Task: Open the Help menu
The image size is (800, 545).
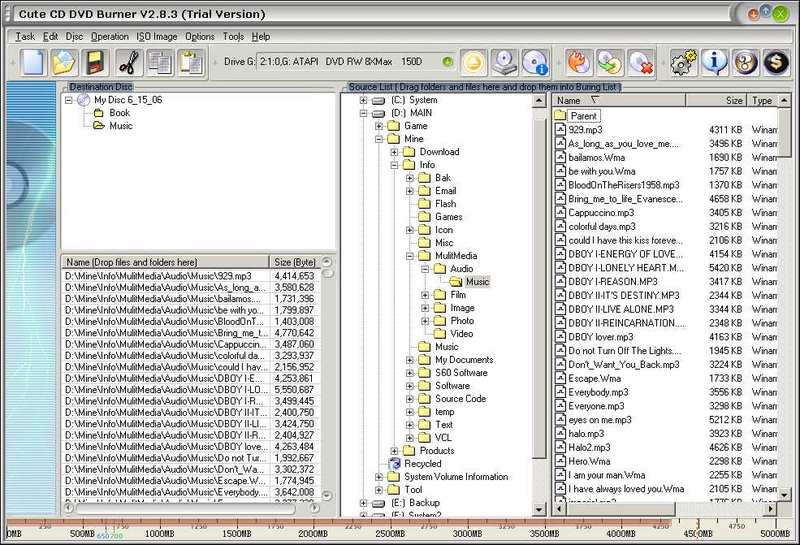Action: click(261, 37)
